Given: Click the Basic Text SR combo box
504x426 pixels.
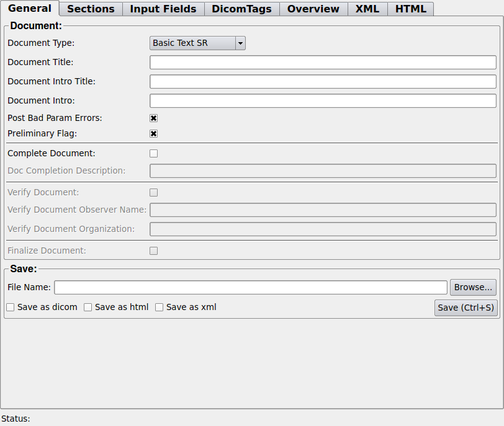Looking at the screenshot, I should click(192, 43).
